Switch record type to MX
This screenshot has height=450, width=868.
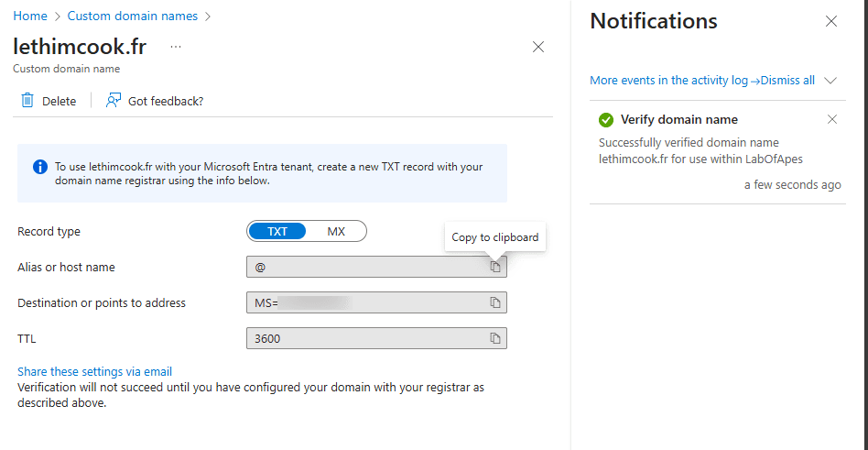(336, 231)
